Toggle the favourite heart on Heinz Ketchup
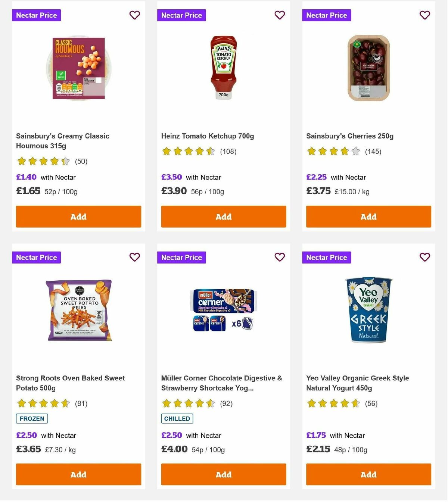 point(280,15)
